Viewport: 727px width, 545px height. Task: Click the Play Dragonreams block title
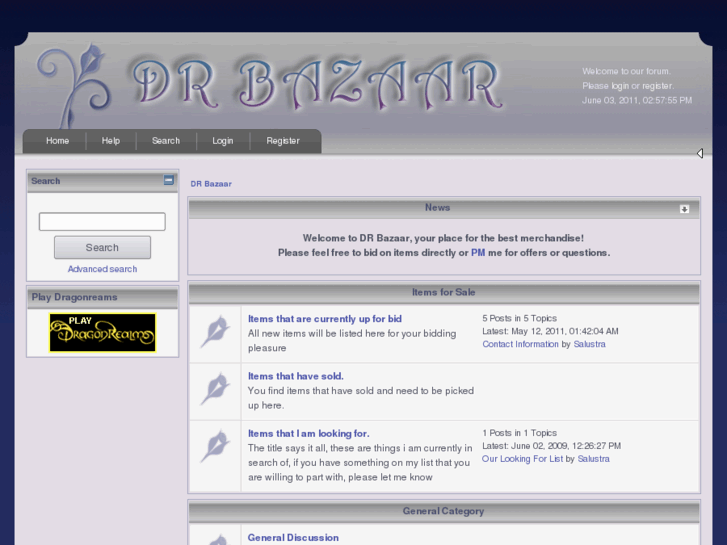pos(74,297)
